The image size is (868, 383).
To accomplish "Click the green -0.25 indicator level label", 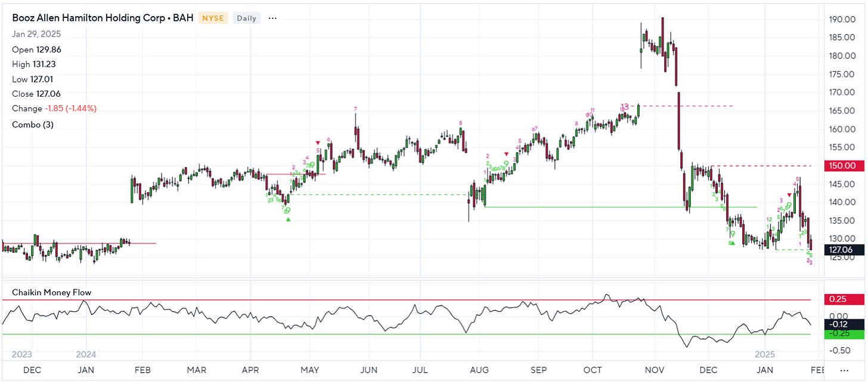I will coord(843,334).
